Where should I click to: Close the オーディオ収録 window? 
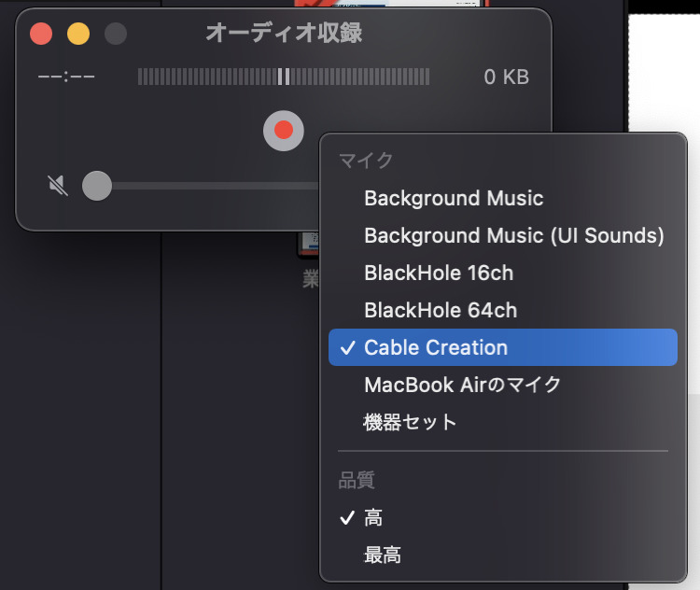pos(41,34)
